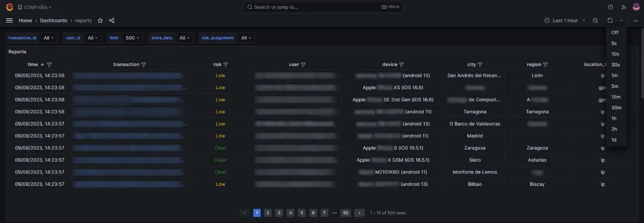
Task: Click the region cell Biscay
Action: pyautogui.click(x=537, y=185)
